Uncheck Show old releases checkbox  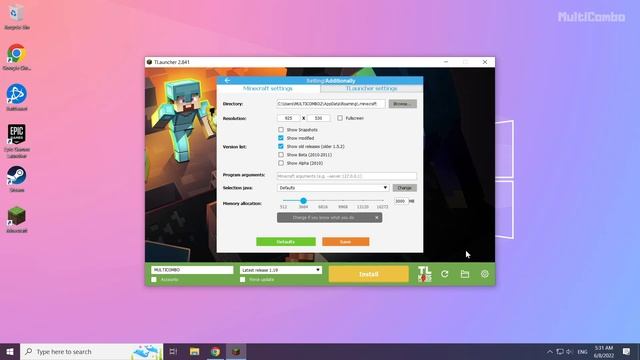281,146
